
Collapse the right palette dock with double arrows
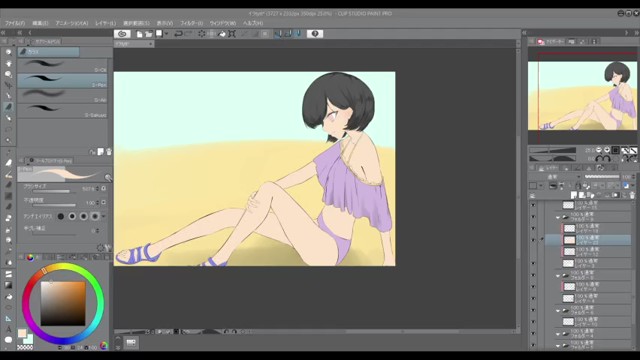(636, 32)
